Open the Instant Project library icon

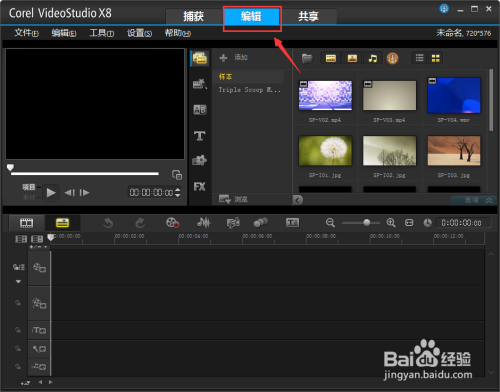point(200,84)
